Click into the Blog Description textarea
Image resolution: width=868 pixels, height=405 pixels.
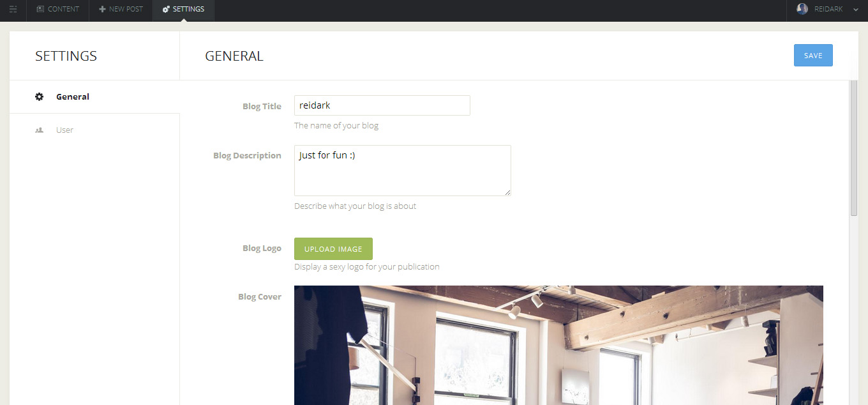403,171
